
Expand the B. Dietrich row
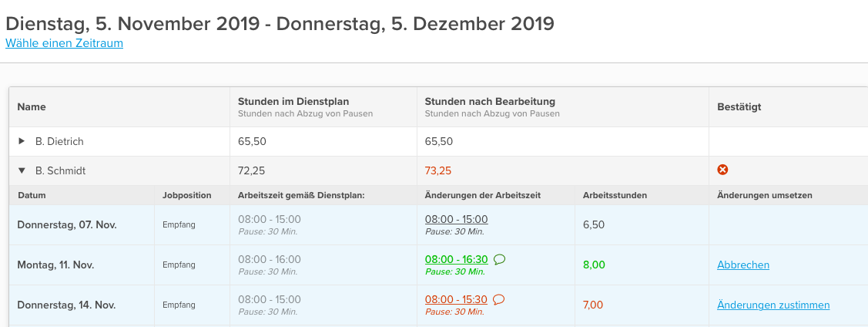pyautogui.click(x=22, y=141)
